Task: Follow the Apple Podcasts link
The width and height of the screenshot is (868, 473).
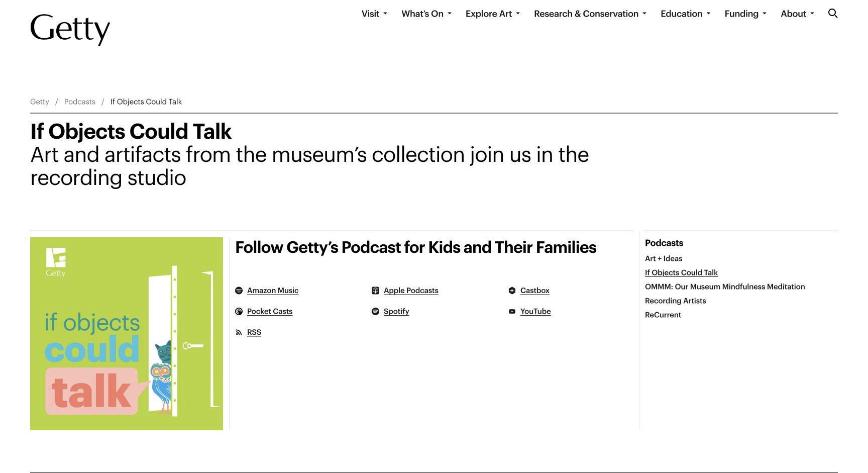Action: coord(411,291)
